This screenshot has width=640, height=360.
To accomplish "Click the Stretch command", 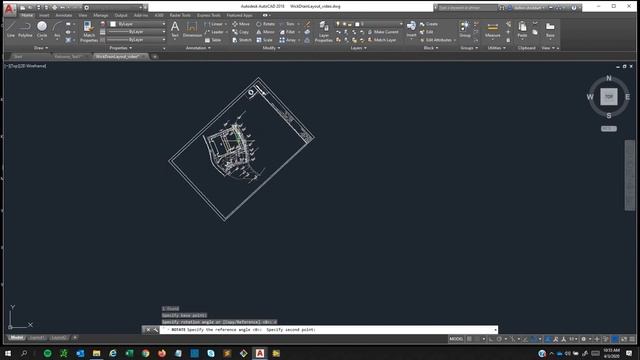I will 242,40.
